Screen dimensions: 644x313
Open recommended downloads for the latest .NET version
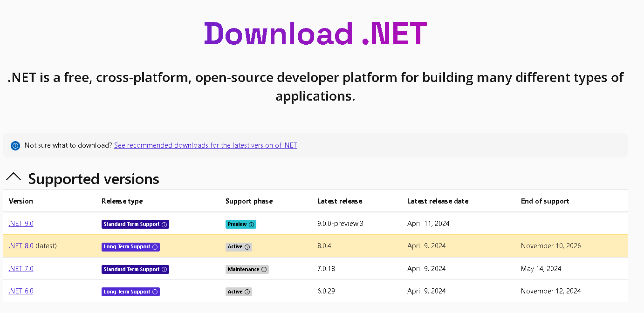point(206,145)
